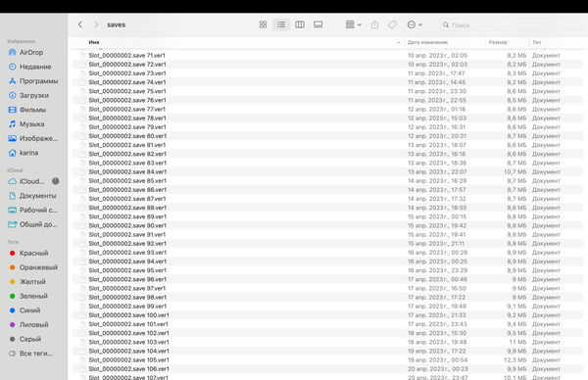Image resolution: width=588 pixels, height=380 pixels.
Task: Sort by Размер column header
Action: click(498, 42)
